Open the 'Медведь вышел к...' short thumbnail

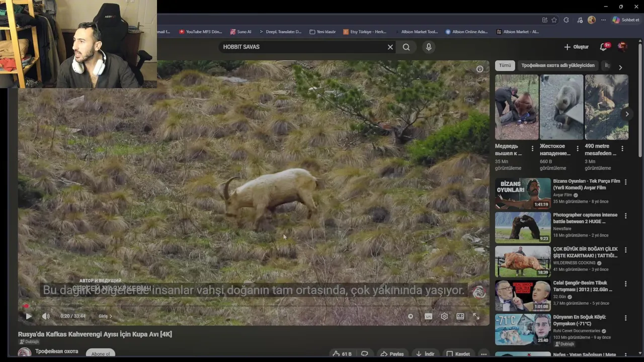[x=517, y=107]
